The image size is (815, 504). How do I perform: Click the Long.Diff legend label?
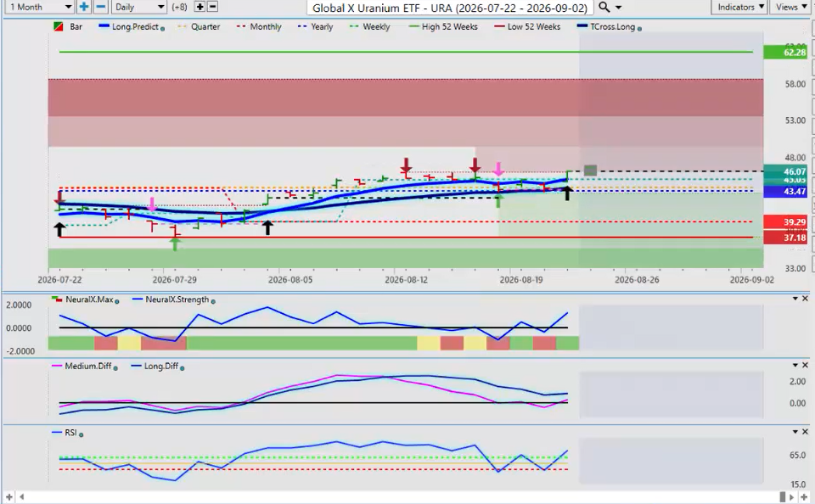point(161,366)
